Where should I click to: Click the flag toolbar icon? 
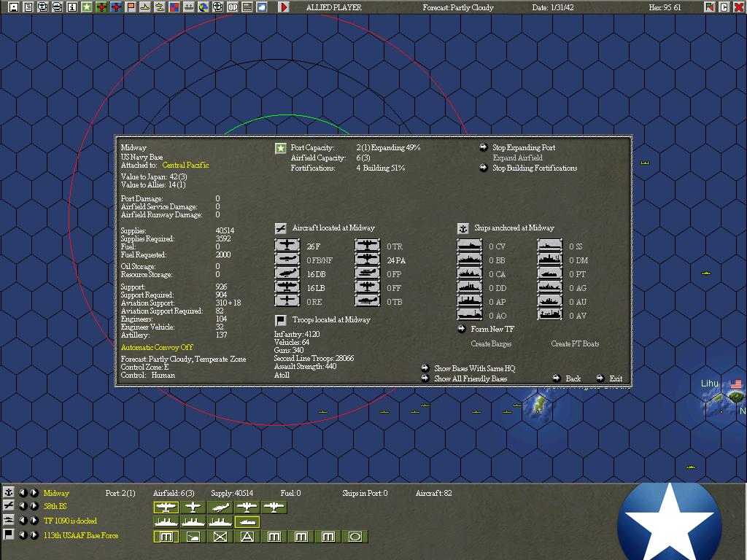point(131,7)
